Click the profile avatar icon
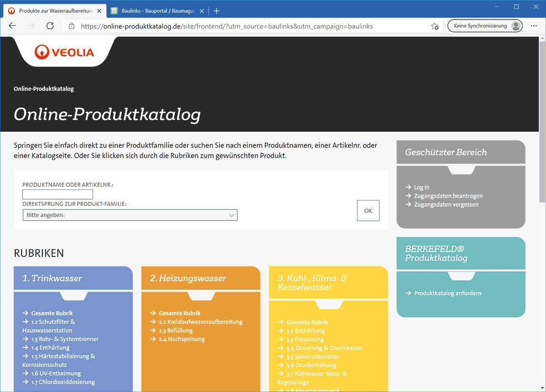 coord(516,26)
